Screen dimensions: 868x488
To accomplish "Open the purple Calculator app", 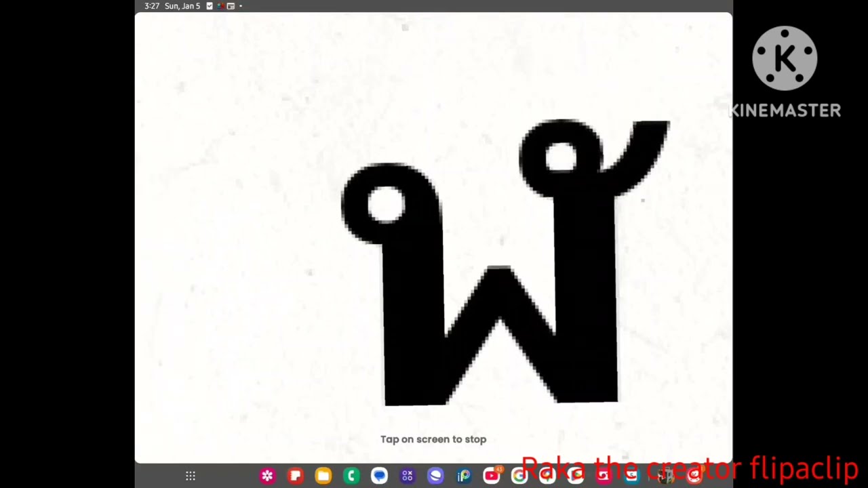I will (407, 476).
